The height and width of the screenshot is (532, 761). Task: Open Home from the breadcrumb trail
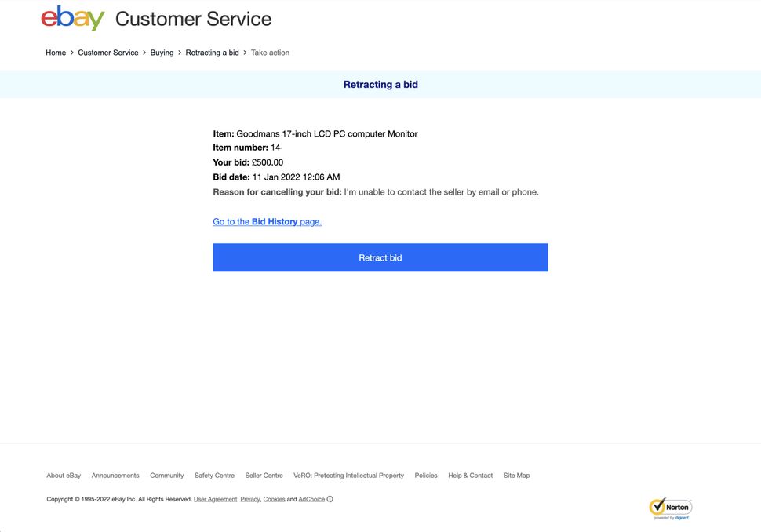pos(56,52)
